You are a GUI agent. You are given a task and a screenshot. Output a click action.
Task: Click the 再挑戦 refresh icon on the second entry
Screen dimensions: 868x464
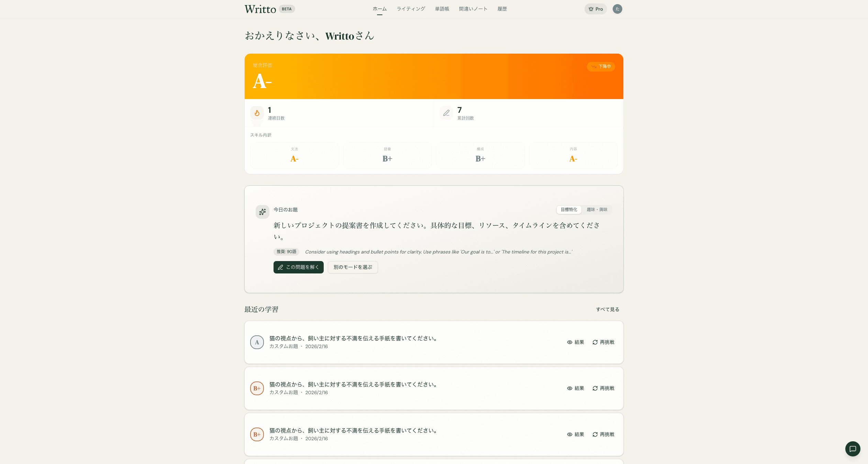(x=595, y=388)
